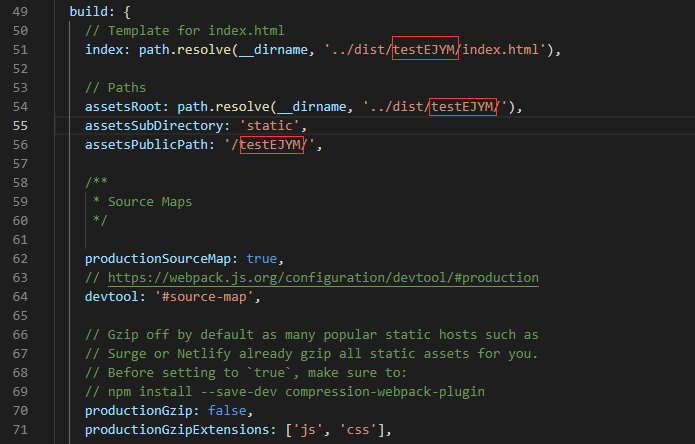Click the 'productionGzipExtensions' property name
Image resolution: width=695 pixels, height=444 pixels.
[x=177, y=430]
